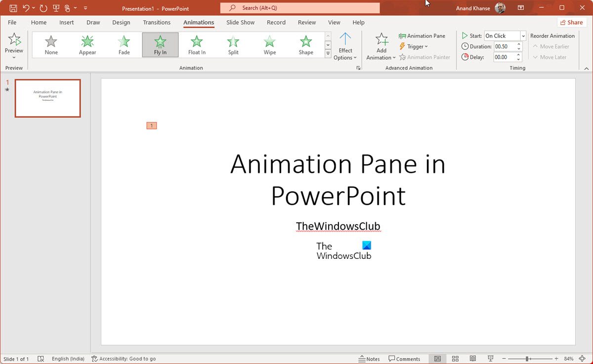Switch to Slide Sorter view
Screen dimensions: 593x364
(455, 359)
